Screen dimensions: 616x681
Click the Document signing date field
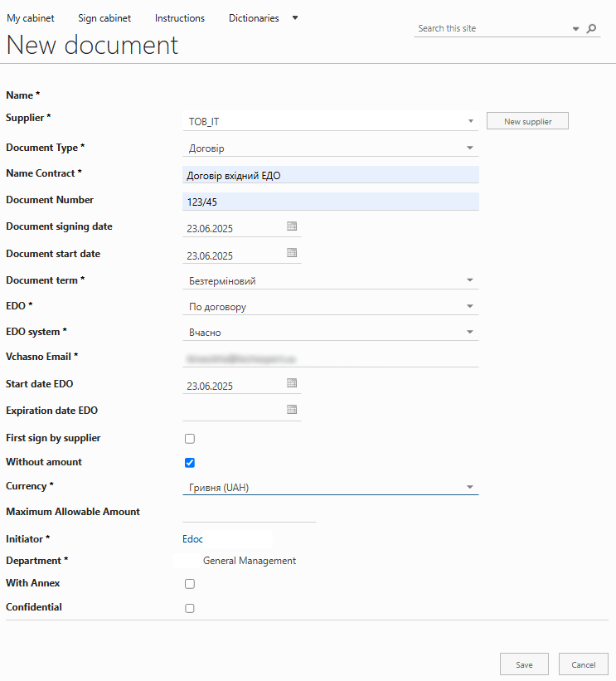pos(234,228)
